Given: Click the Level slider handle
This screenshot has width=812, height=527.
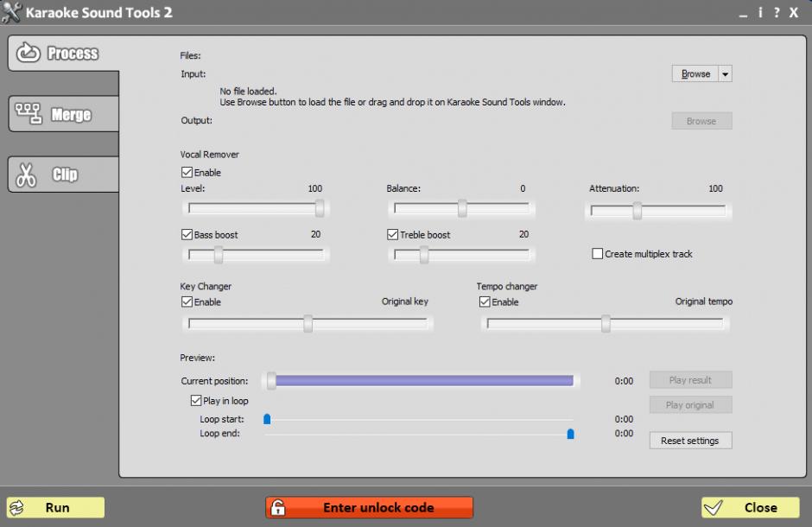Looking at the screenshot, I should (x=320, y=208).
